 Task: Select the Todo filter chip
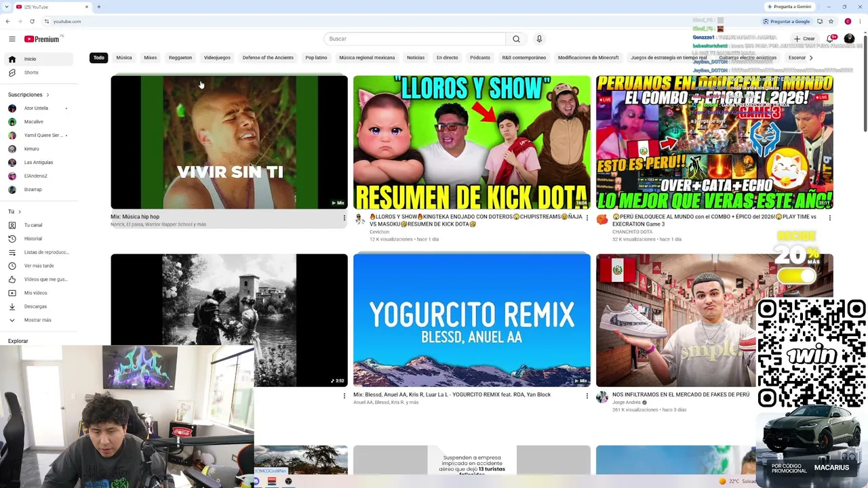click(x=99, y=58)
